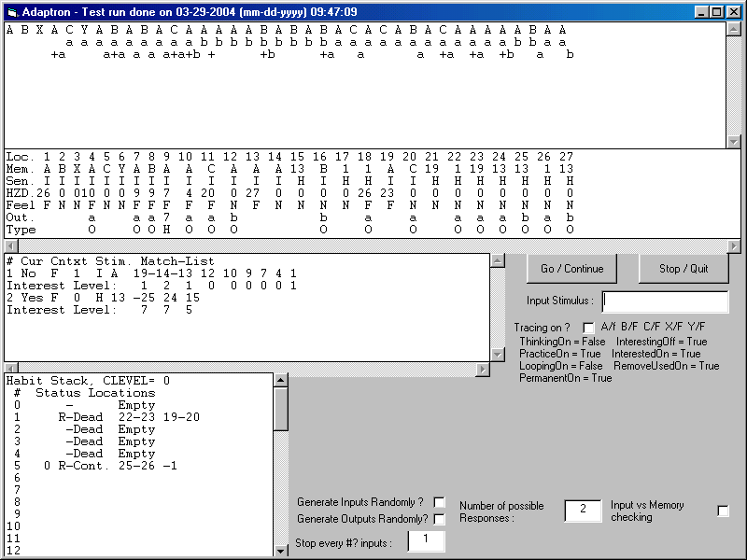
Task: Click right arrow of memory table scrollbar
Action: click(x=734, y=246)
